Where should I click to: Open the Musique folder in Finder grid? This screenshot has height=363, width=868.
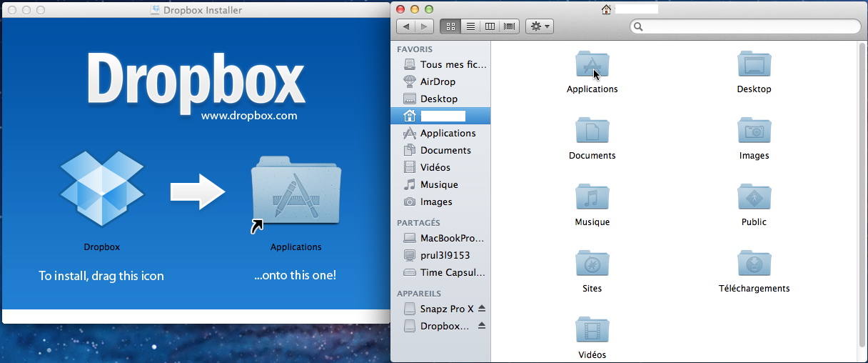pyautogui.click(x=592, y=197)
